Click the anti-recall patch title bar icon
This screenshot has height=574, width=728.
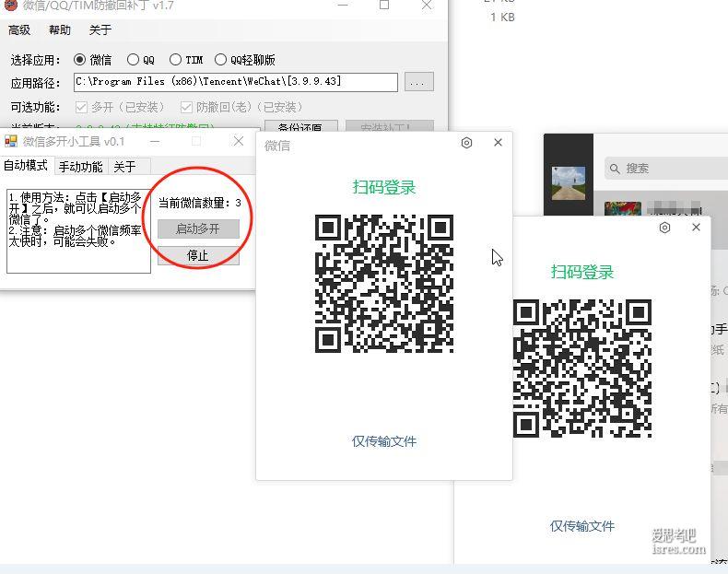click(11, 6)
